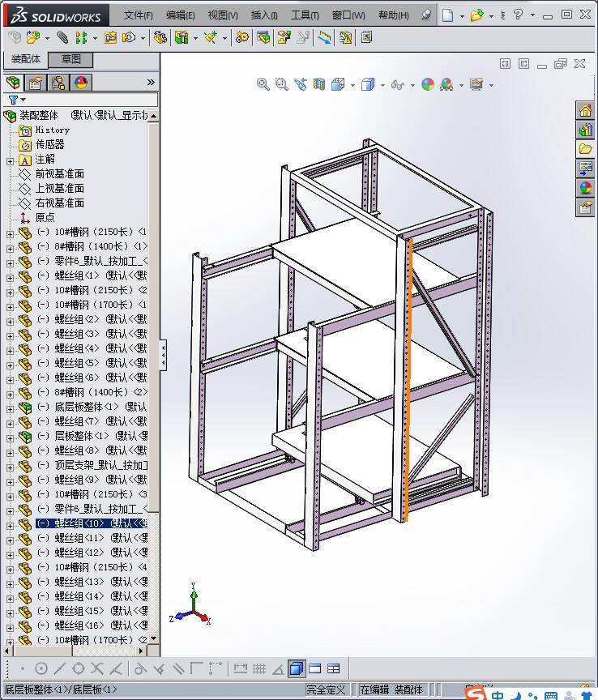Click the FeatureManager filter input field
598x700 pixels.
(92, 100)
